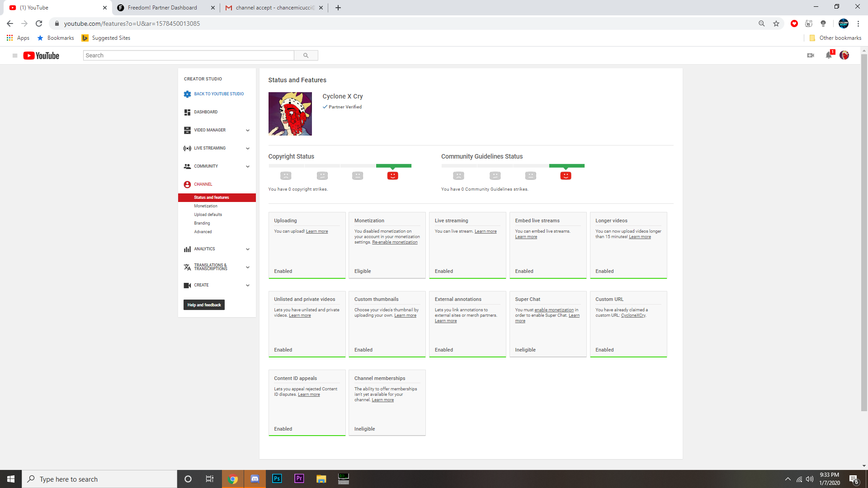
Task: Open Upload defaults in Channel submenu
Action: (x=208, y=215)
